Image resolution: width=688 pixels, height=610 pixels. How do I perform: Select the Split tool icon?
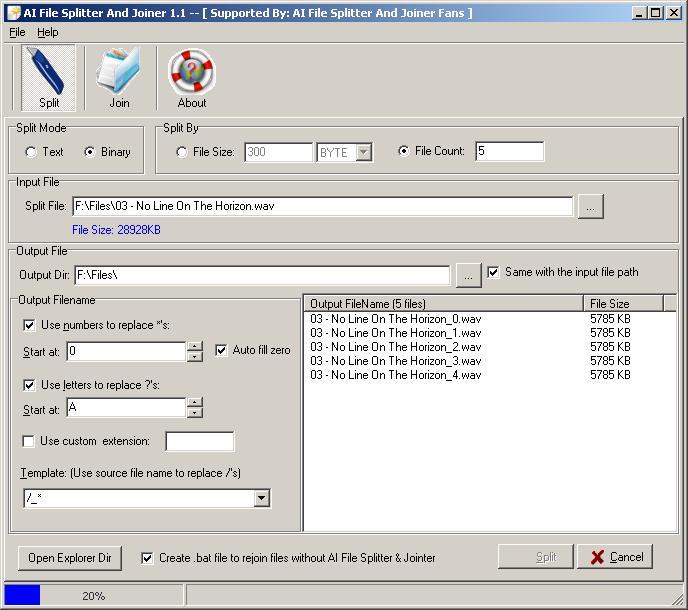pyautogui.click(x=48, y=77)
